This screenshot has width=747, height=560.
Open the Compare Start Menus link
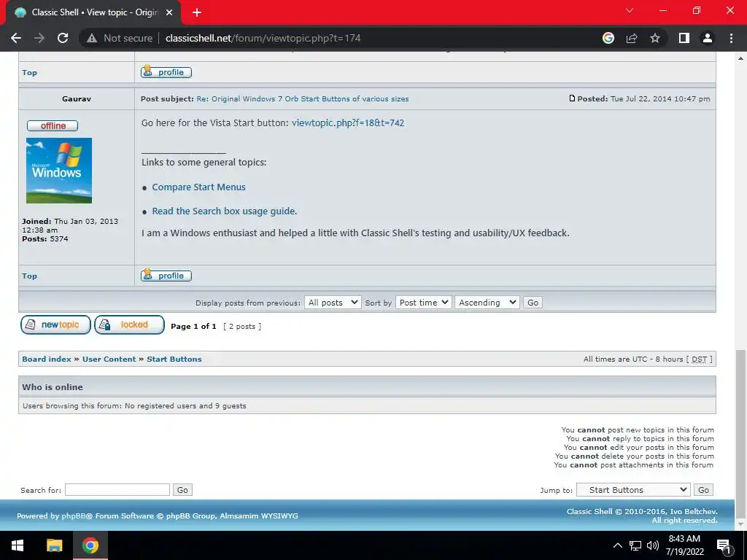(x=198, y=187)
